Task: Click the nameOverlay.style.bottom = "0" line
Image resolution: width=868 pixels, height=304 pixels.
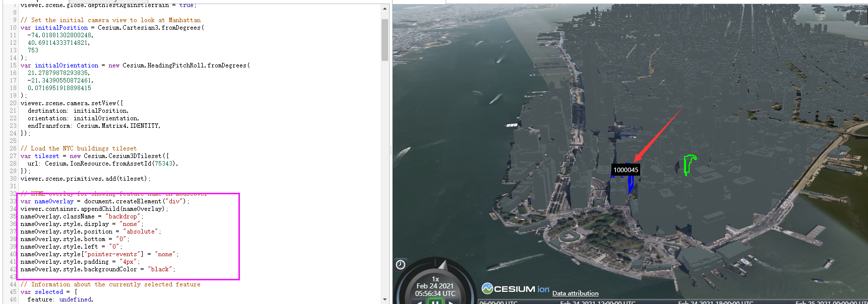Action: (x=75, y=239)
